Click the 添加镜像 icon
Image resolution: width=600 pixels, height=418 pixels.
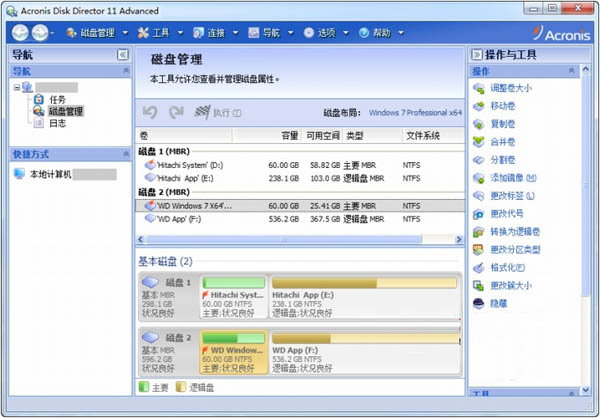click(479, 178)
